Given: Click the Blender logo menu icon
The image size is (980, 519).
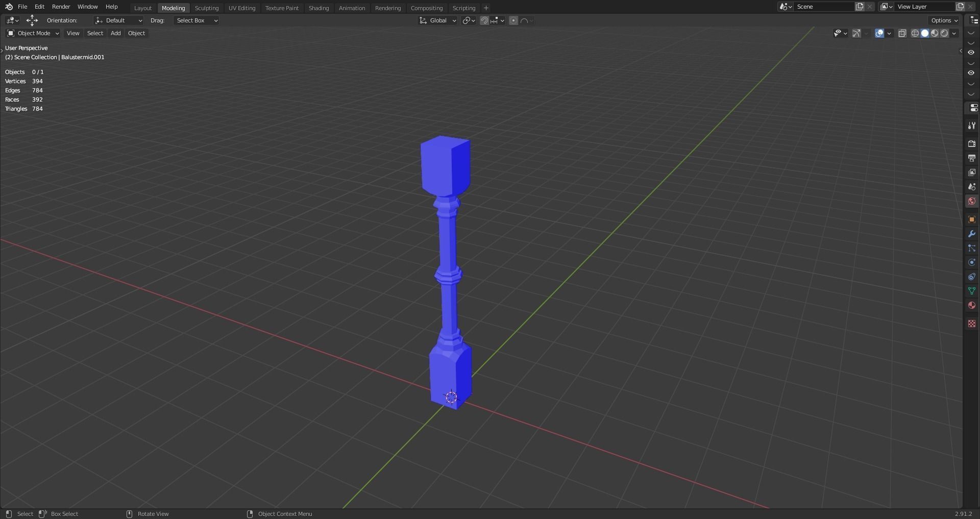Looking at the screenshot, I should [x=9, y=7].
